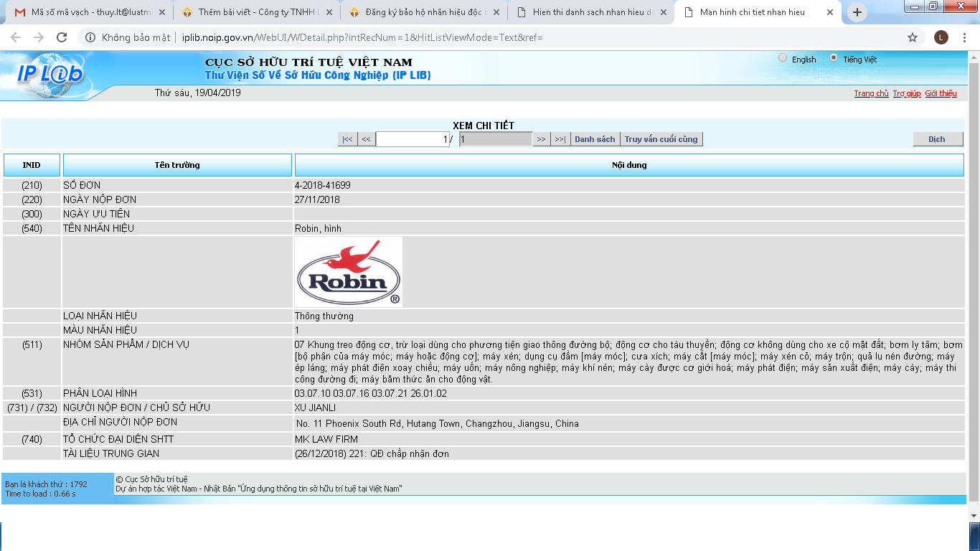980x551 pixels.
Task: Click the 'Tên trường' column header
Action: pos(177,165)
